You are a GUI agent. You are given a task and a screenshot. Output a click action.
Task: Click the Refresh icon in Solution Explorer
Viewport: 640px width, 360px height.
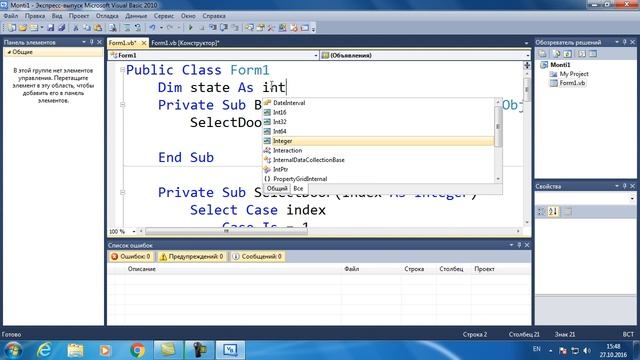[568, 54]
